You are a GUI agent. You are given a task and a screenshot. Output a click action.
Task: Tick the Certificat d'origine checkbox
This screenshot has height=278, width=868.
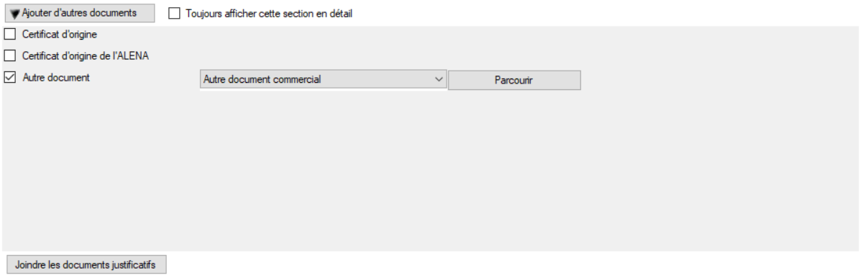(10, 34)
